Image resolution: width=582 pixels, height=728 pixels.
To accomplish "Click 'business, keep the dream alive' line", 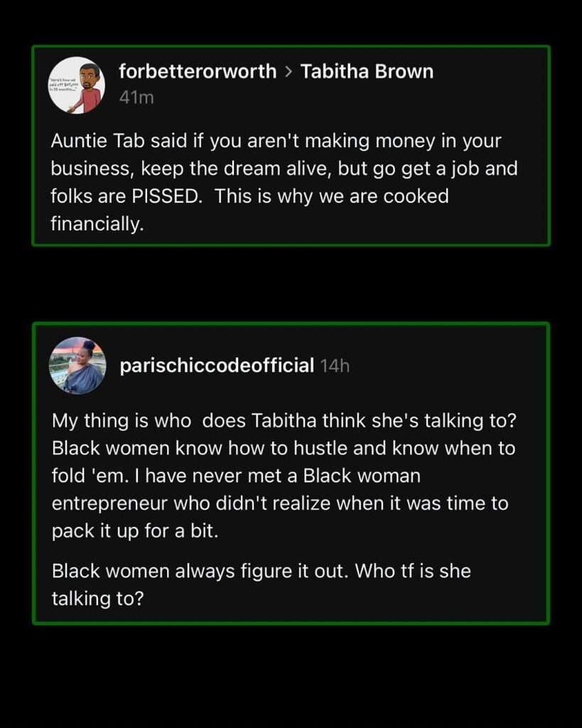I will tap(284, 168).
